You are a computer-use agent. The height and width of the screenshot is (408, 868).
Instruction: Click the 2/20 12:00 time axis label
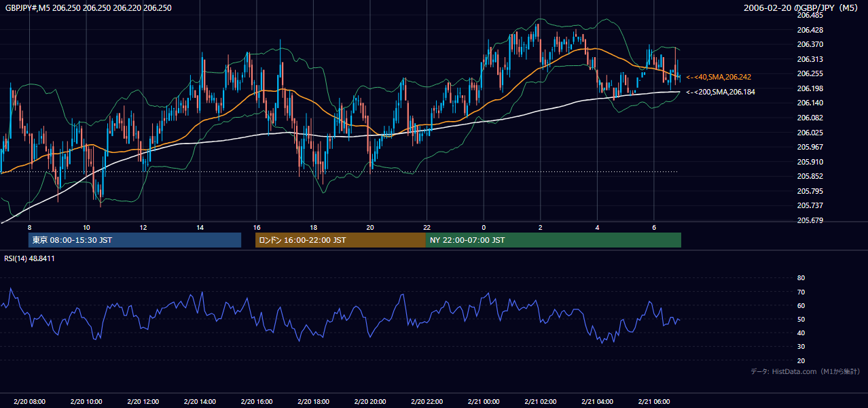point(143,402)
